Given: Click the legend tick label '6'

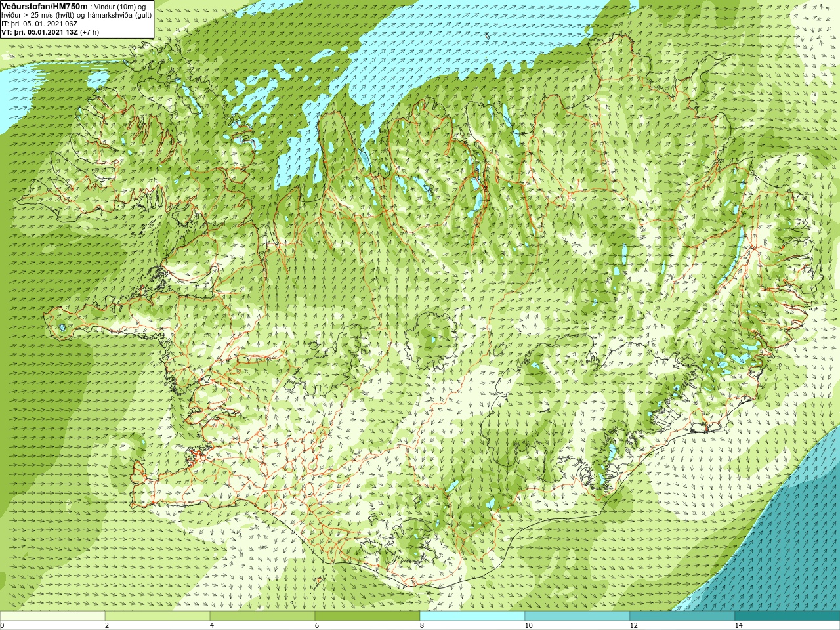Looking at the screenshot, I should [x=317, y=625].
